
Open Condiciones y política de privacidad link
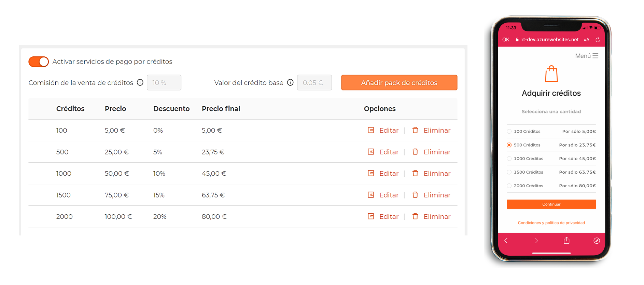[551, 223]
